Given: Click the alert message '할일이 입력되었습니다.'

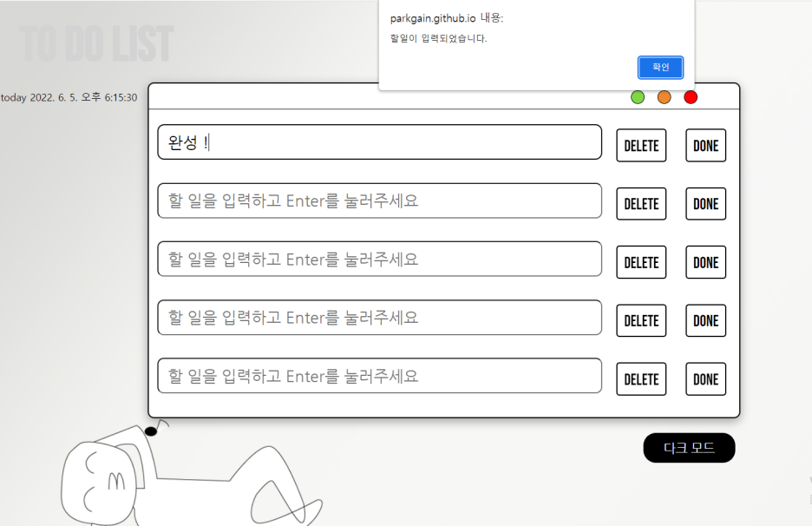Looking at the screenshot, I should pos(439,38).
